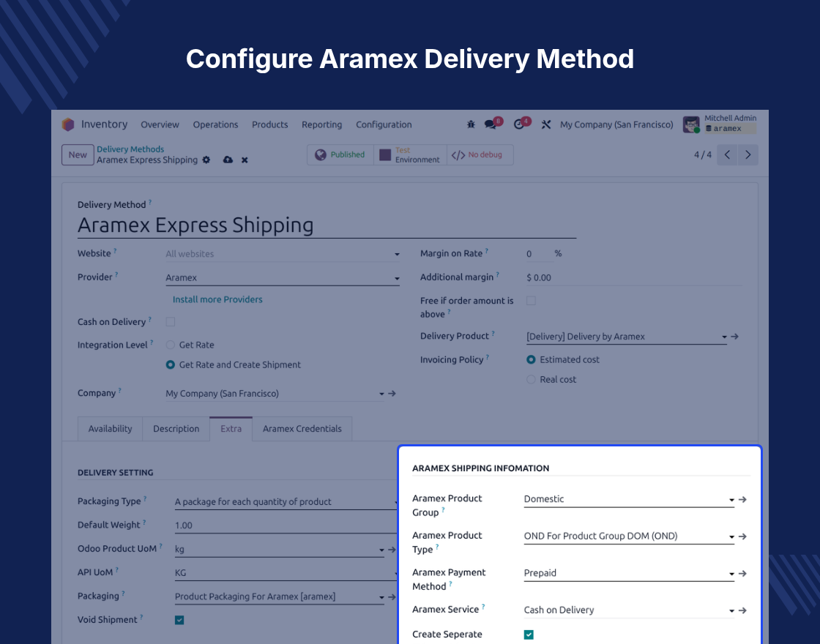The image size is (820, 644).
Task: Click the debug bug icon in navbar
Action: tap(471, 124)
